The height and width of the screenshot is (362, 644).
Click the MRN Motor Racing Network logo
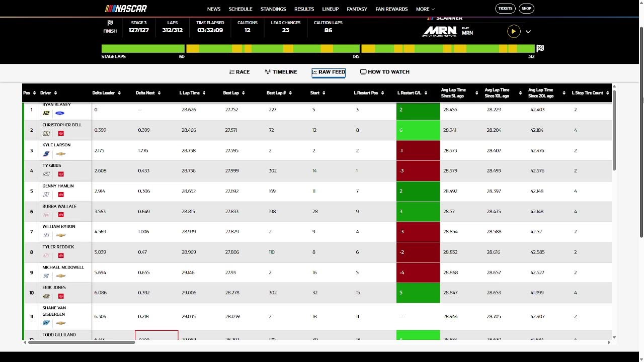[x=439, y=31]
